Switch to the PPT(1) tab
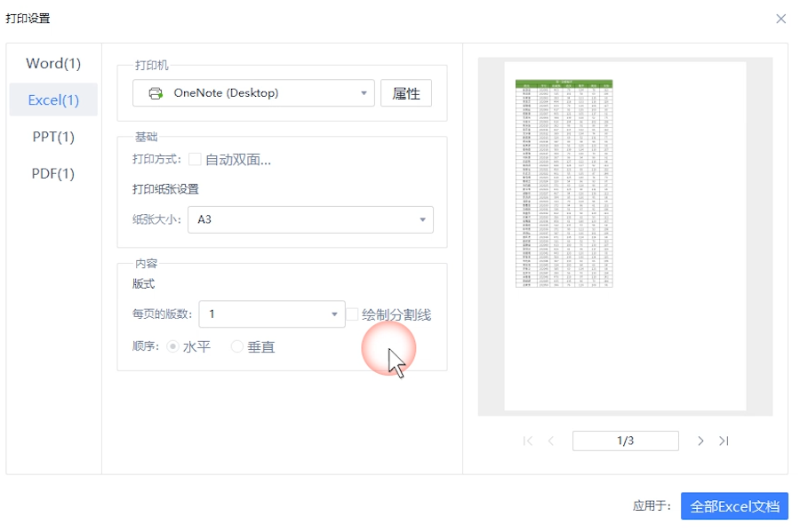 pyautogui.click(x=52, y=137)
